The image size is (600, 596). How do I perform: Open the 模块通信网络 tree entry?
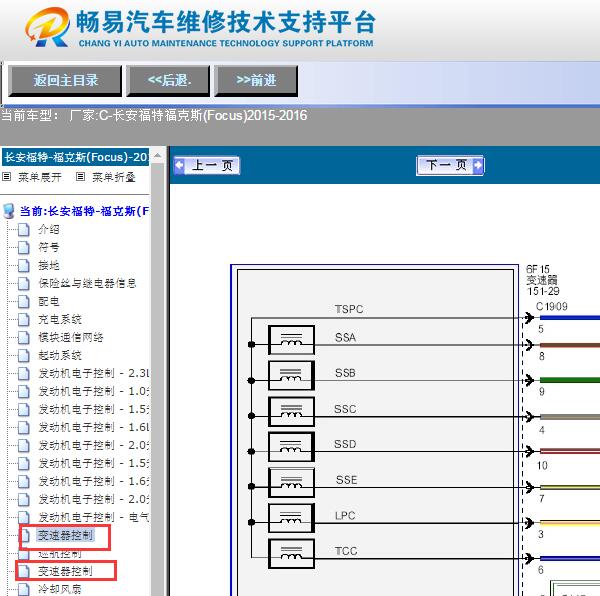71,337
